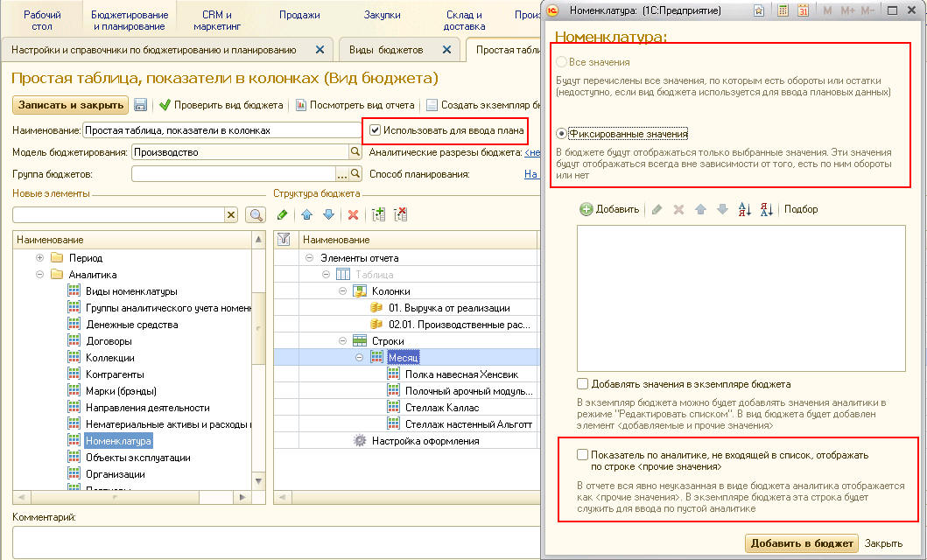Screen dimensions: 927x560
Task: Select Контрагенты in Аналитика tree
Action: tap(115, 374)
